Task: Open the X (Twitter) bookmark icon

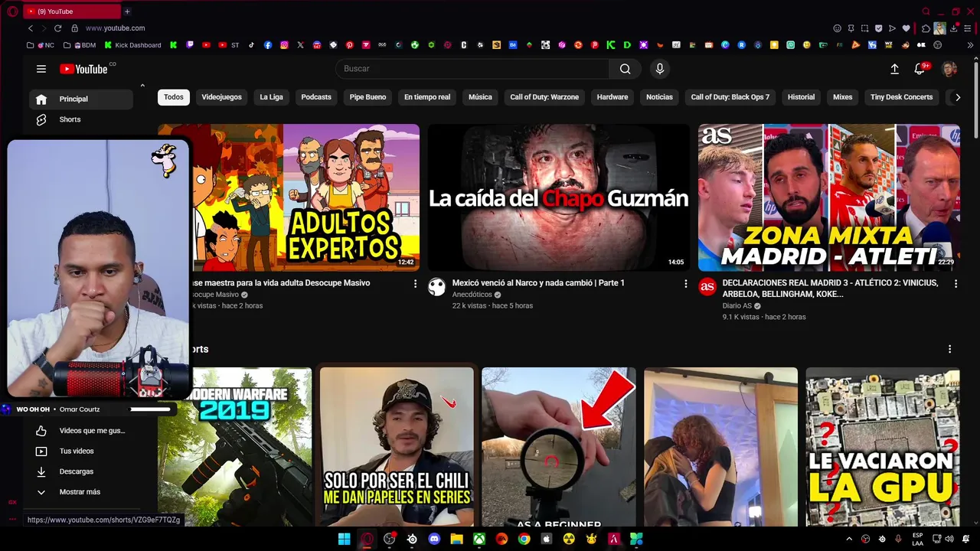Action: [300, 45]
